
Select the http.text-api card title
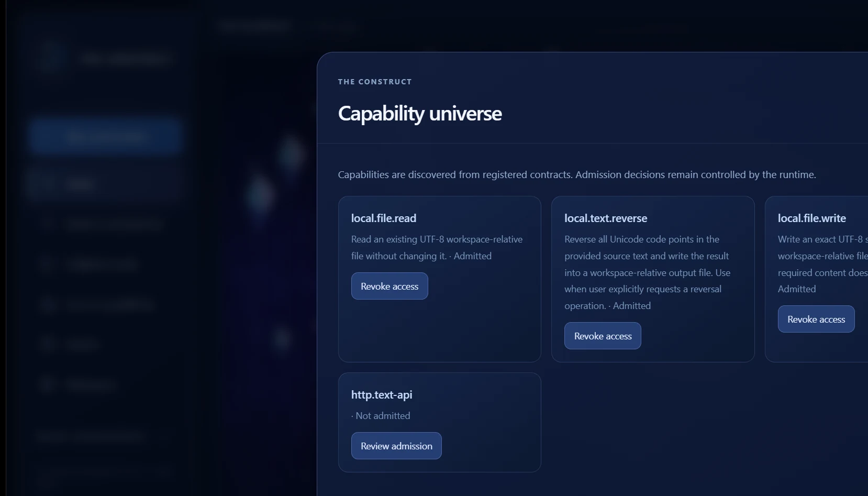coord(382,394)
